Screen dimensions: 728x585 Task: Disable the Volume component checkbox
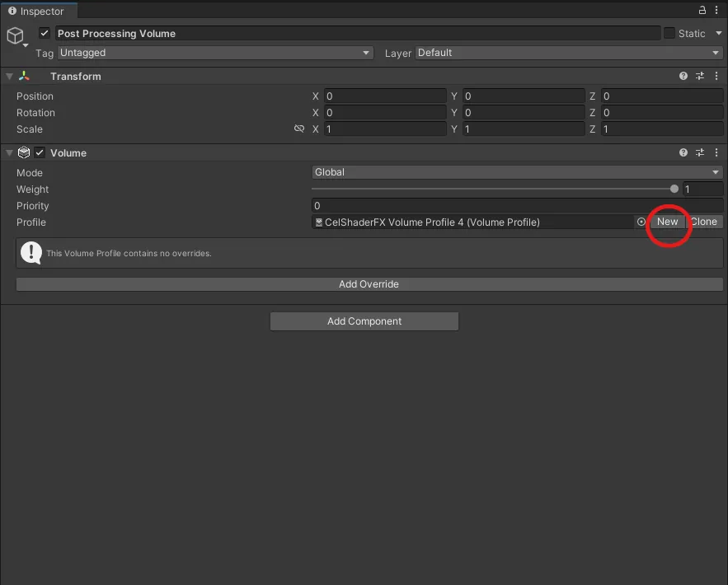click(x=40, y=152)
